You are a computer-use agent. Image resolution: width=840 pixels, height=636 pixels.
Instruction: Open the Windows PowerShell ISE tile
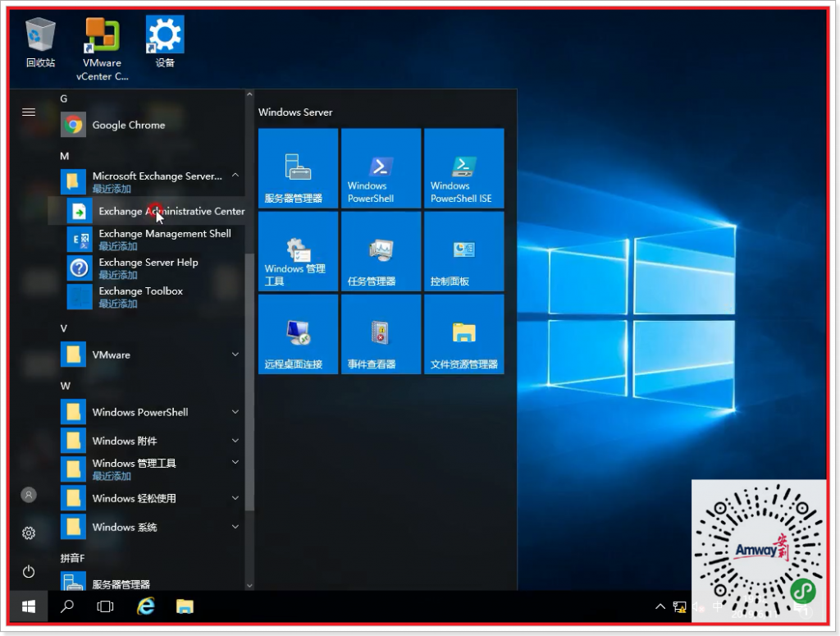click(x=463, y=168)
